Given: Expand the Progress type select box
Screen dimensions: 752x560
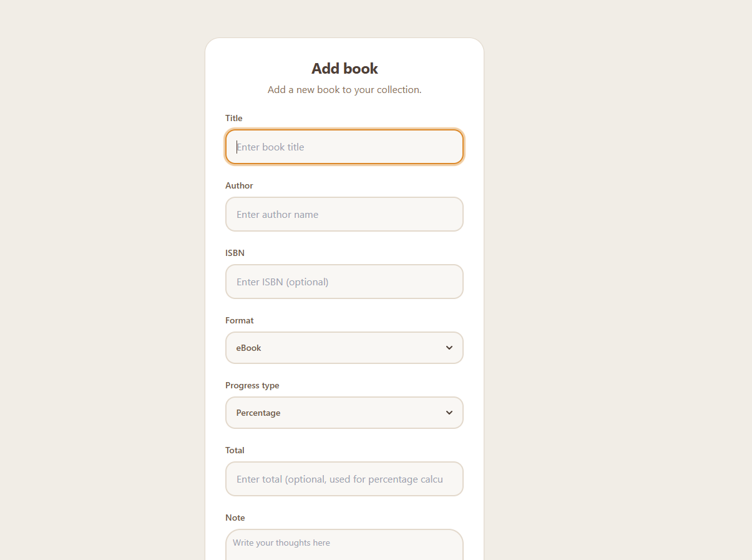Looking at the screenshot, I should (344, 413).
